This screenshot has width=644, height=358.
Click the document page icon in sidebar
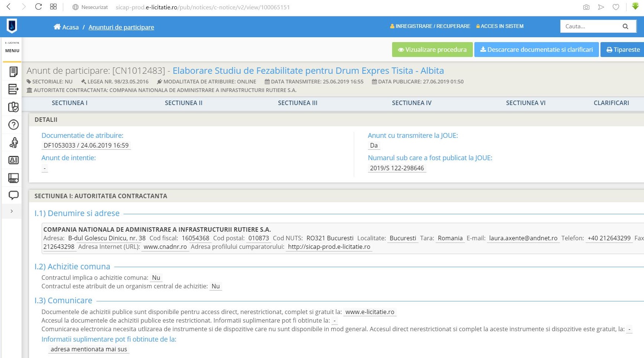13,72
